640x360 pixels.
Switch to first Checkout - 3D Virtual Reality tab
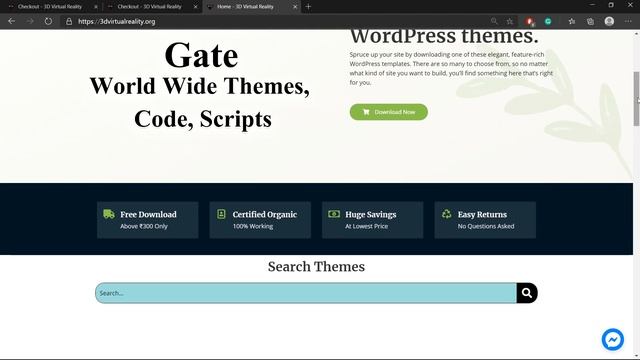point(50,7)
